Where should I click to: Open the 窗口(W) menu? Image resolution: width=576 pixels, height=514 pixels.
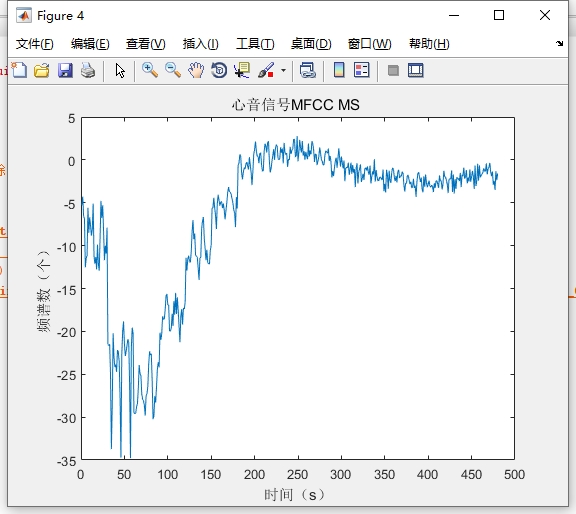coord(370,44)
